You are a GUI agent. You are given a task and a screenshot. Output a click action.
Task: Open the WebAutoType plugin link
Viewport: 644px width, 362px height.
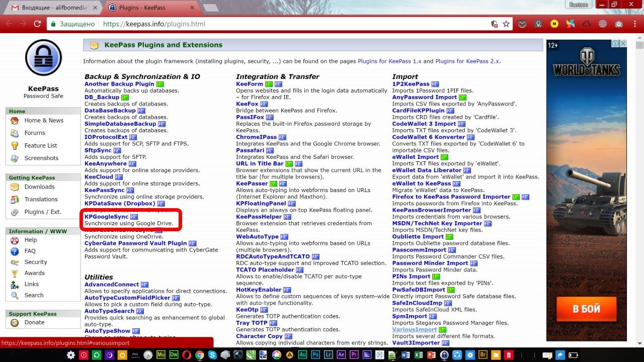(x=257, y=236)
